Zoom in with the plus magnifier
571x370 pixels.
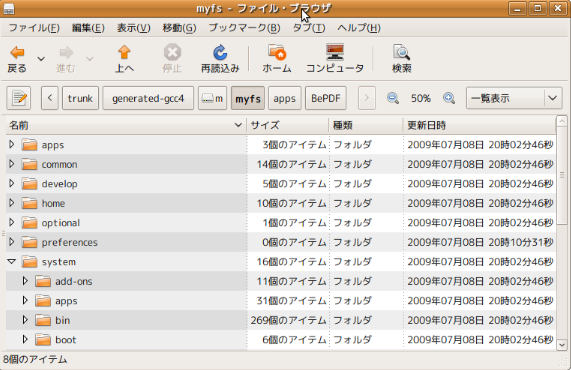click(x=449, y=98)
